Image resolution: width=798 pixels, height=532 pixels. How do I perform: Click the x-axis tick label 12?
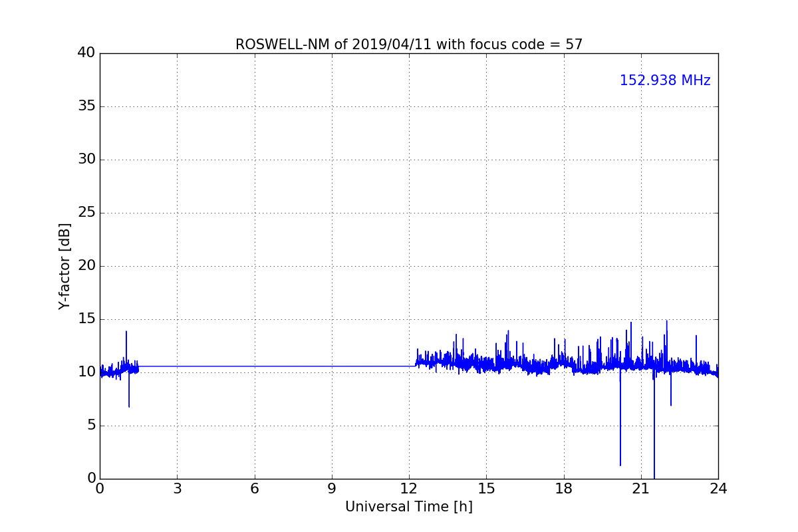[409, 489]
